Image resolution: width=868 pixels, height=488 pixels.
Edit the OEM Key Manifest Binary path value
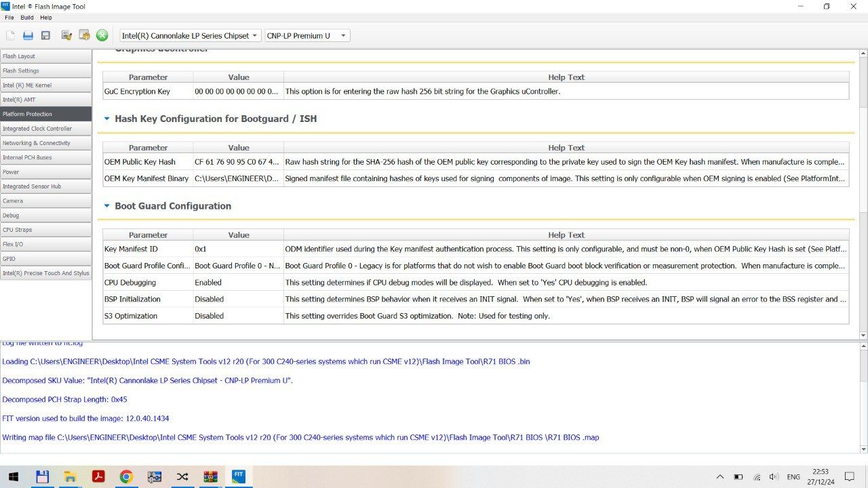238,179
